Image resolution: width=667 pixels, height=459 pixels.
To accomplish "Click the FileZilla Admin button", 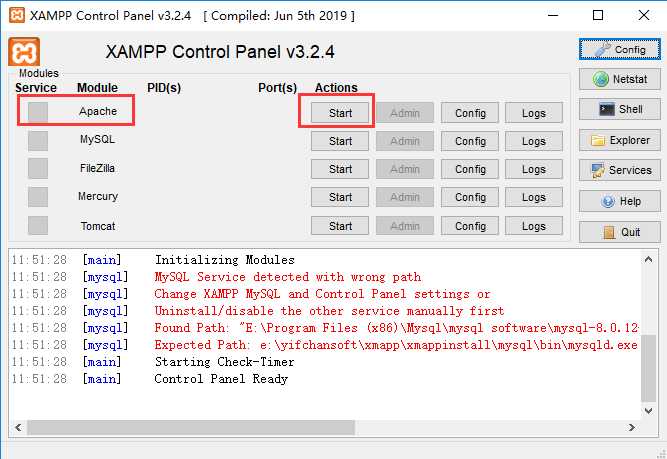I will (x=405, y=169).
